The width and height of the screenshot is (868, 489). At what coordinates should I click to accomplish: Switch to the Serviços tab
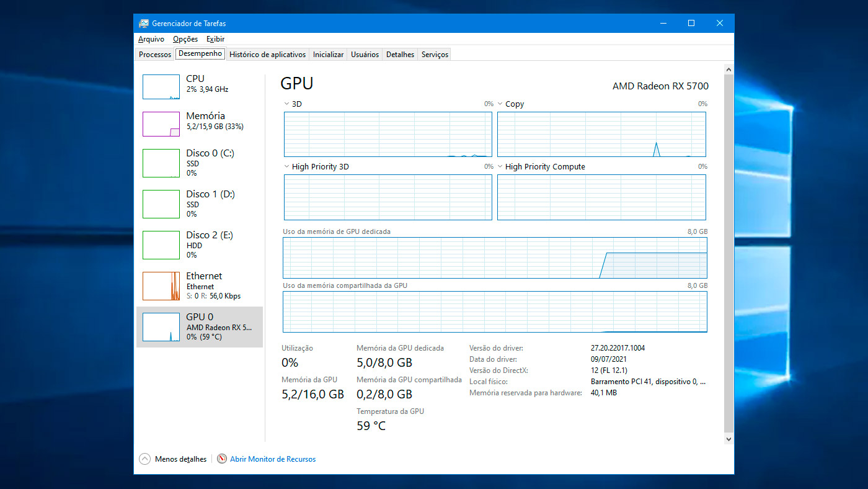(x=435, y=55)
